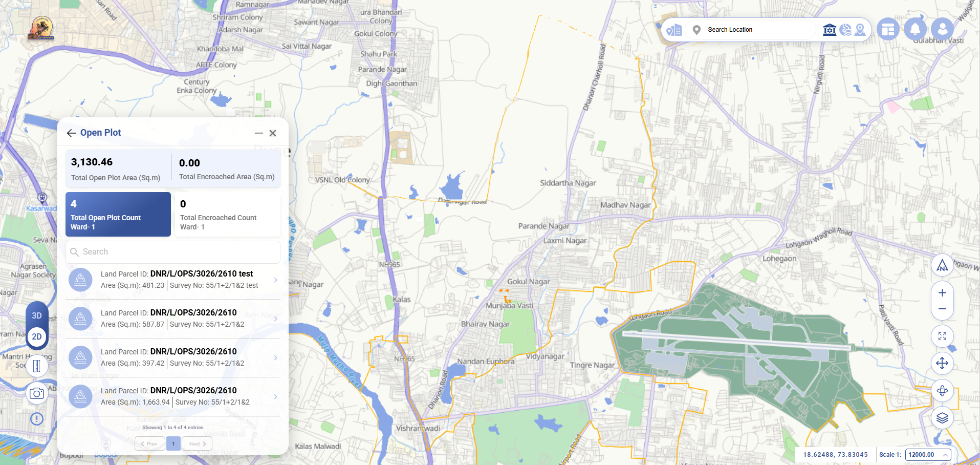Open the measurement ruler tool

click(x=37, y=366)
